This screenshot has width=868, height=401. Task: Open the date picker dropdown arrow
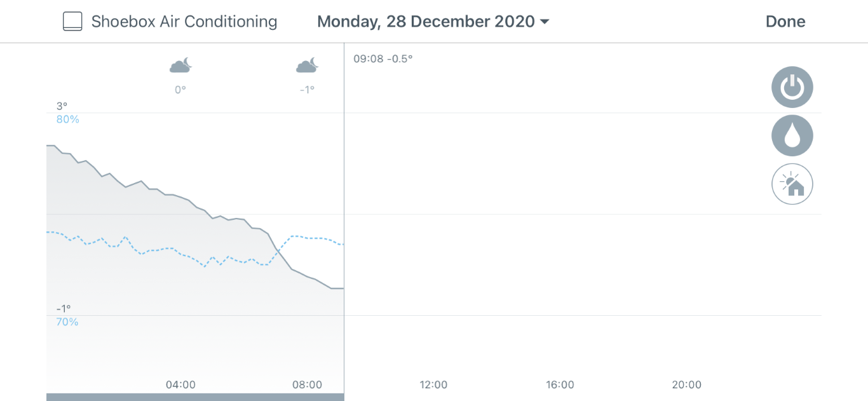544,22
